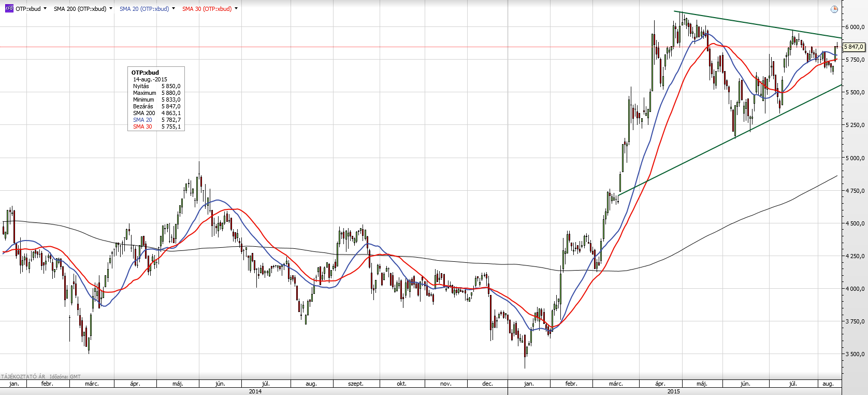
Task: Click the okt. month label
Action: (x=401, y=384)
